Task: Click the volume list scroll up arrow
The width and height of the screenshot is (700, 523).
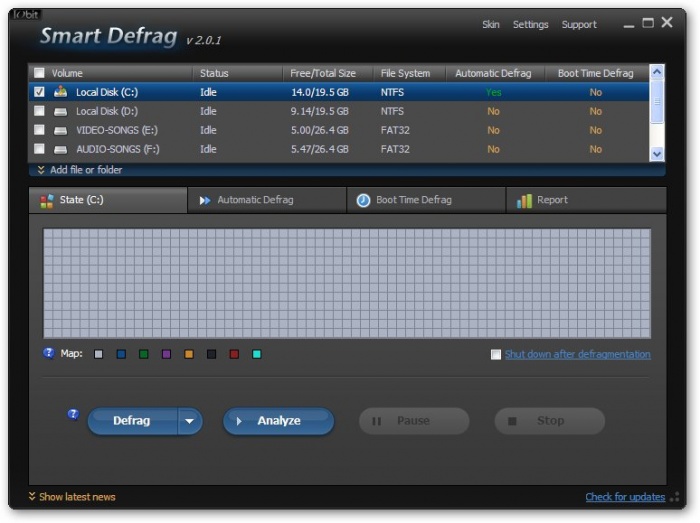Action: pyautogui.click(x=657, y=72)
